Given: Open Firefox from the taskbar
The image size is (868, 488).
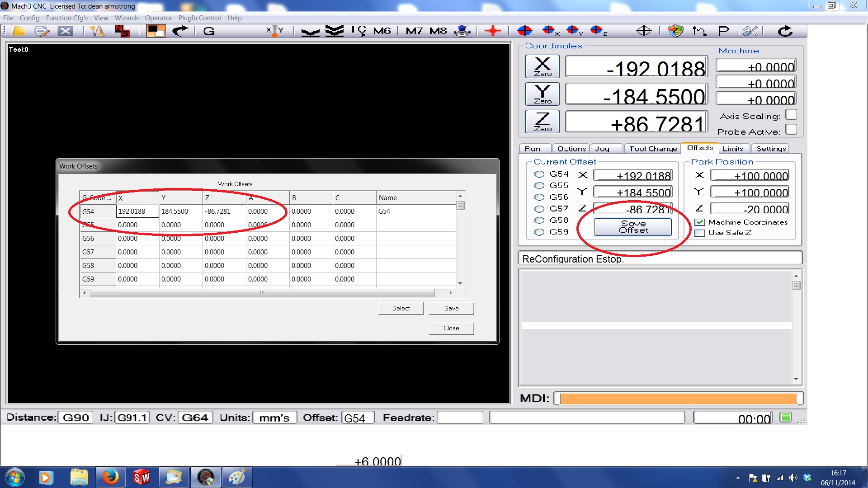Looking at the screenshot, I should tap(110, 477).
